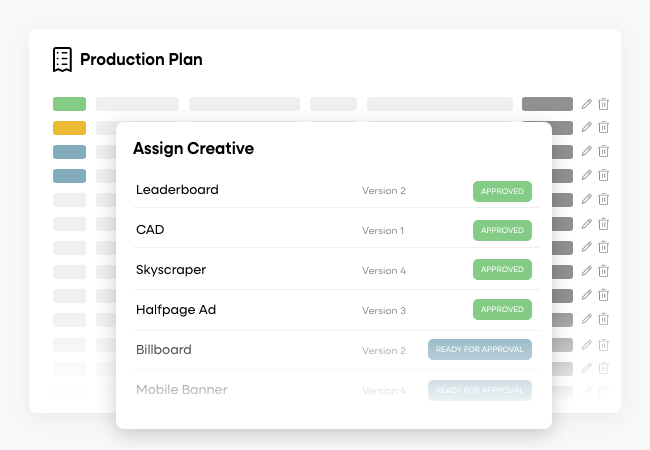Screen dimensions: 650x450
Task: Click the Approved badge for CAD
Action: (502, 230)
